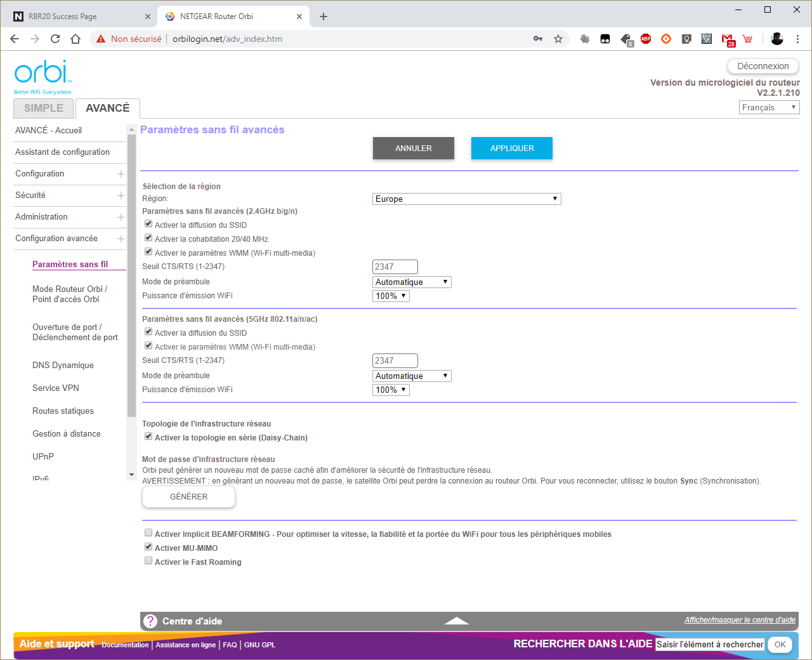This screenshot has height=660, width=812.
Task: Select the AVANCÉ tab
Action: point(108,109)
